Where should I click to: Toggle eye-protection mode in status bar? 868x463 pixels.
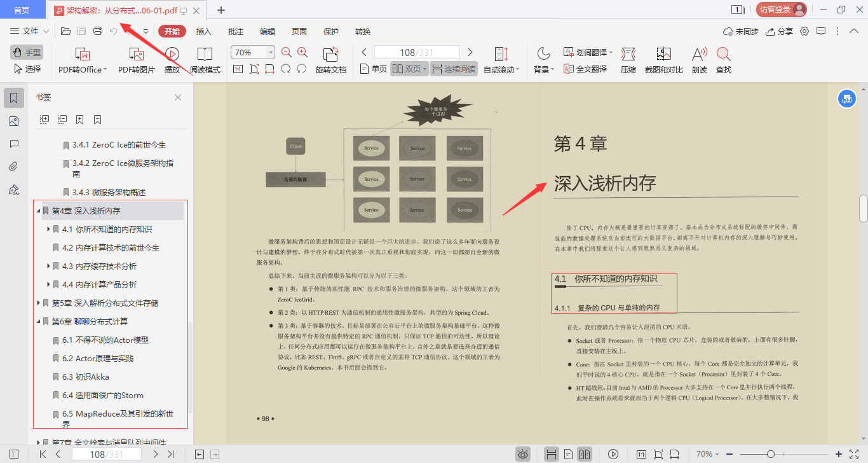(523, 454)
